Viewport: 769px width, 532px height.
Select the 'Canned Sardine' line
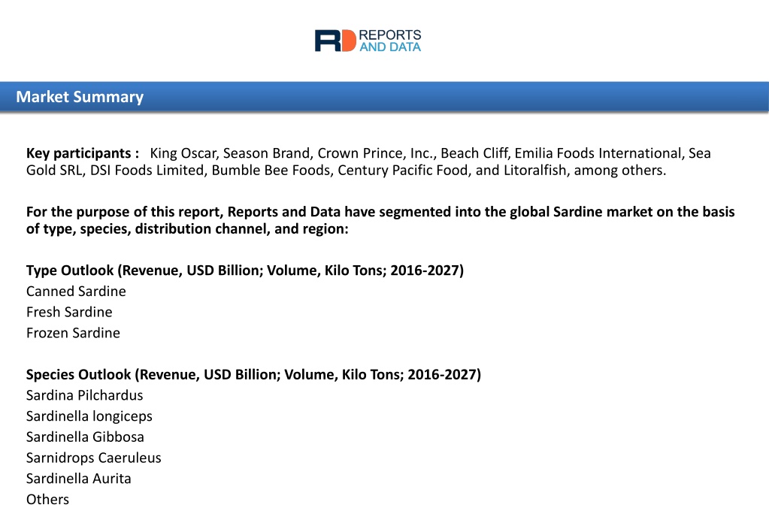click(x=76, y=292)
